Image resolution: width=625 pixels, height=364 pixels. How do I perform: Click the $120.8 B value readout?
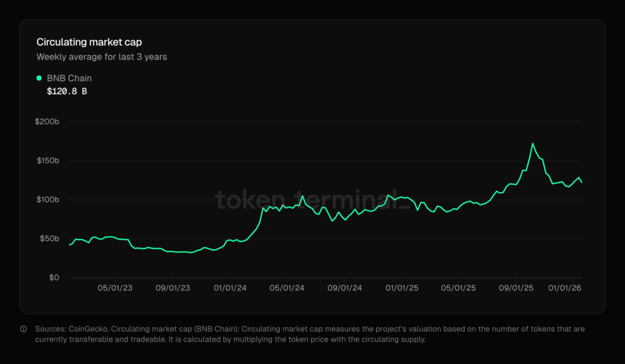coord(67,91)
